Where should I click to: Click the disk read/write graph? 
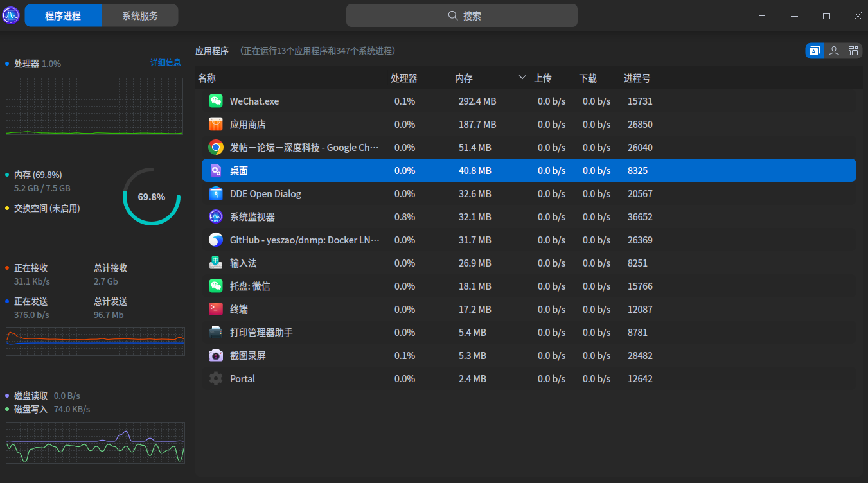pyautogui.click(x=95, y=443)
